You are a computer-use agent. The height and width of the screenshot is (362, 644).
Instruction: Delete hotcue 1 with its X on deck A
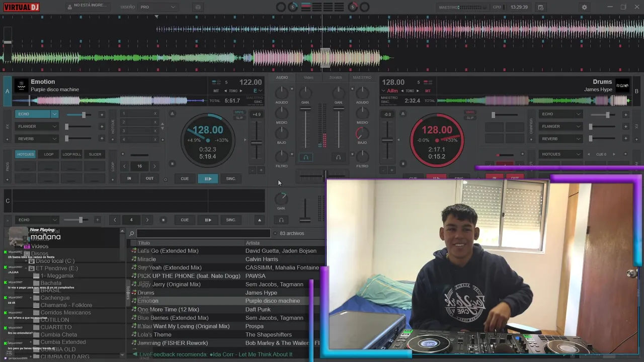click(155, 114)
